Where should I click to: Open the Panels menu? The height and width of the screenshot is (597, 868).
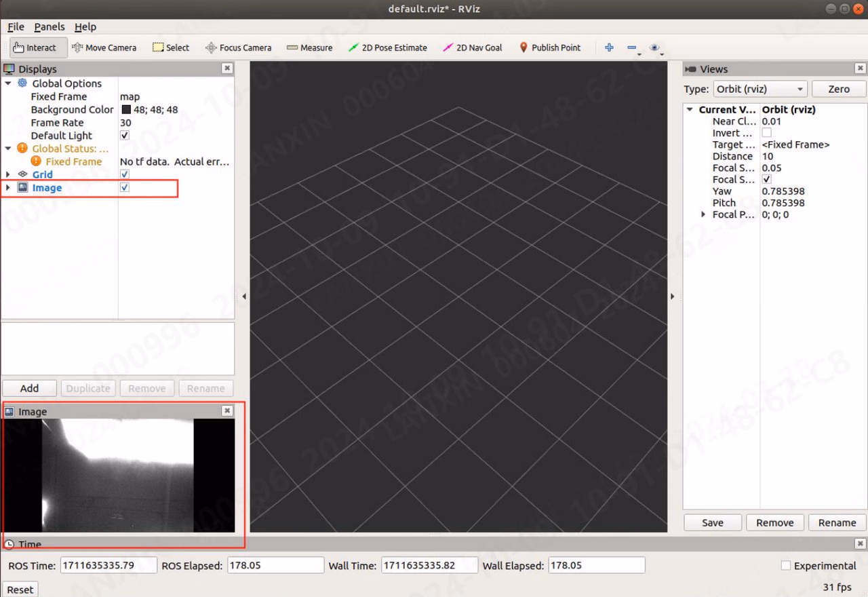pos(50,26)
